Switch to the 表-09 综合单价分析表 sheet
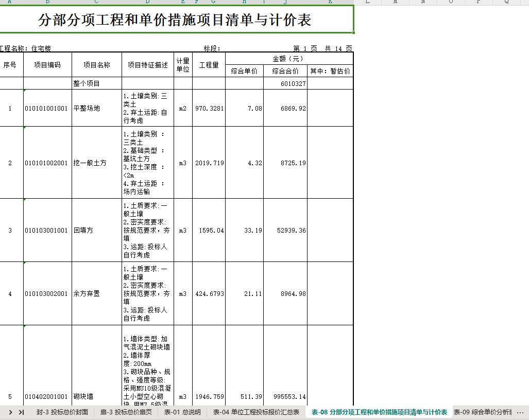Image resolution: width=529 pixels, height=420 pixels. click(483, 412)
